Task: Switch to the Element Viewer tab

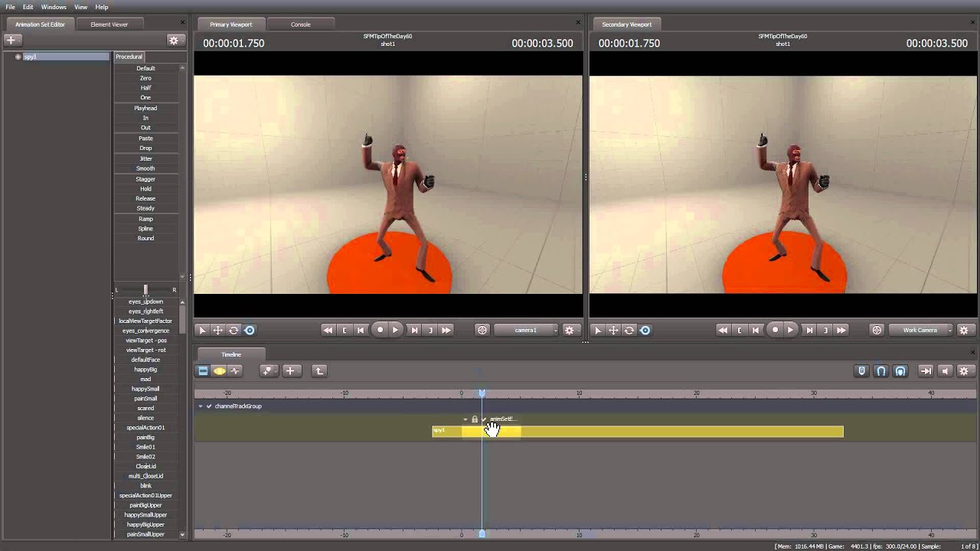Action: (x=109, y=24)
